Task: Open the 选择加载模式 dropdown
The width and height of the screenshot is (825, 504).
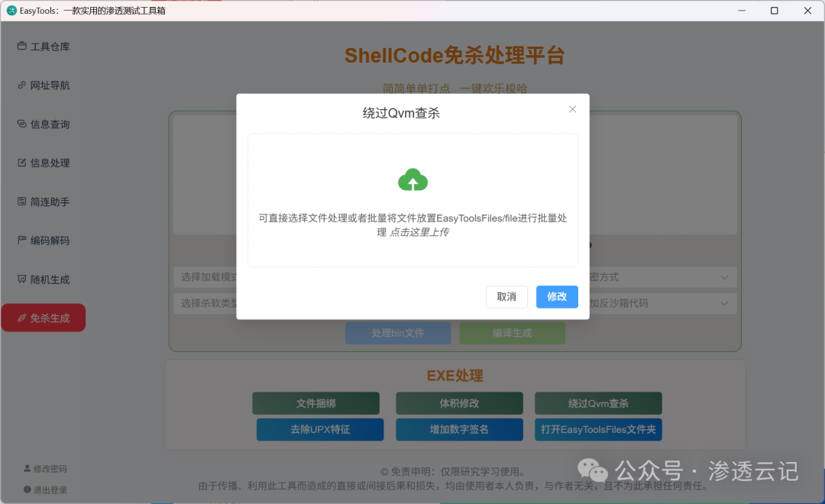Action: 205,277
